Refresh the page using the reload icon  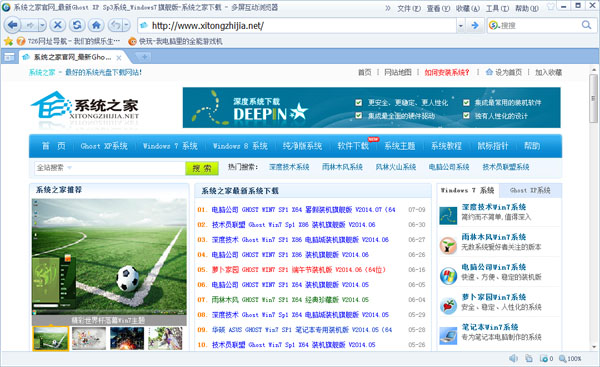coord(77,26)
